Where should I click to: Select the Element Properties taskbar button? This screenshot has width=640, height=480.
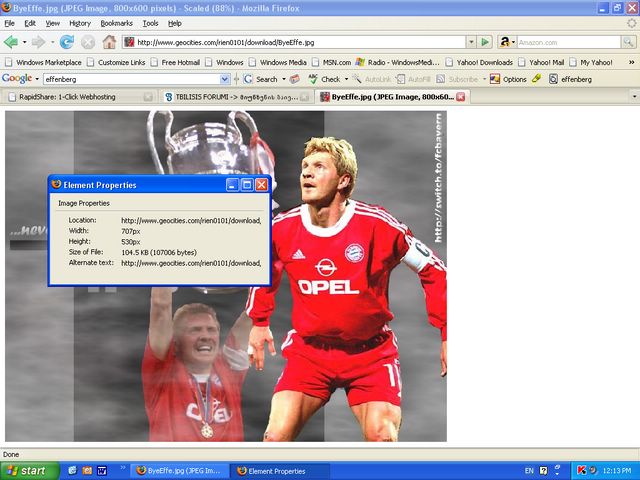(x=280, y=471)
